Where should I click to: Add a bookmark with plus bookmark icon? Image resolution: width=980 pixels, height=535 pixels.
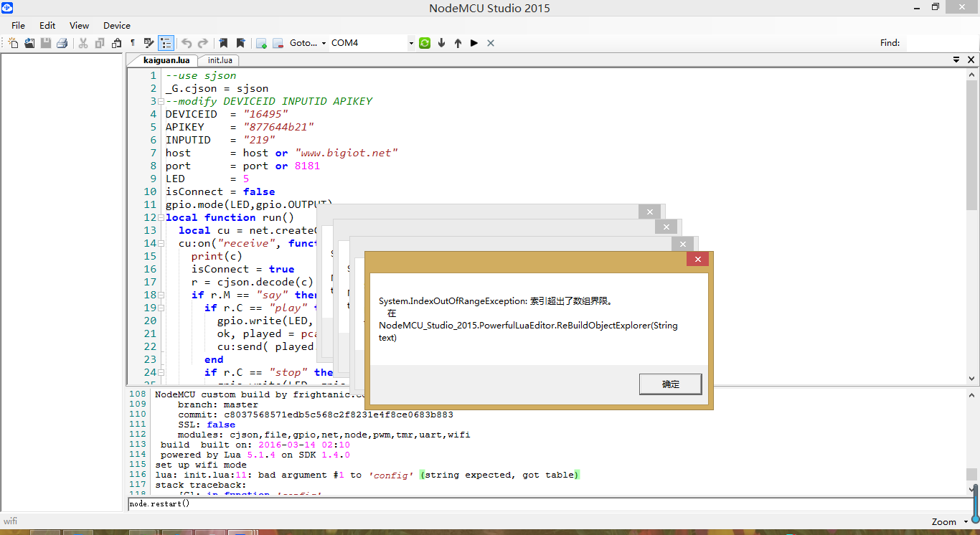pos(224,43)
